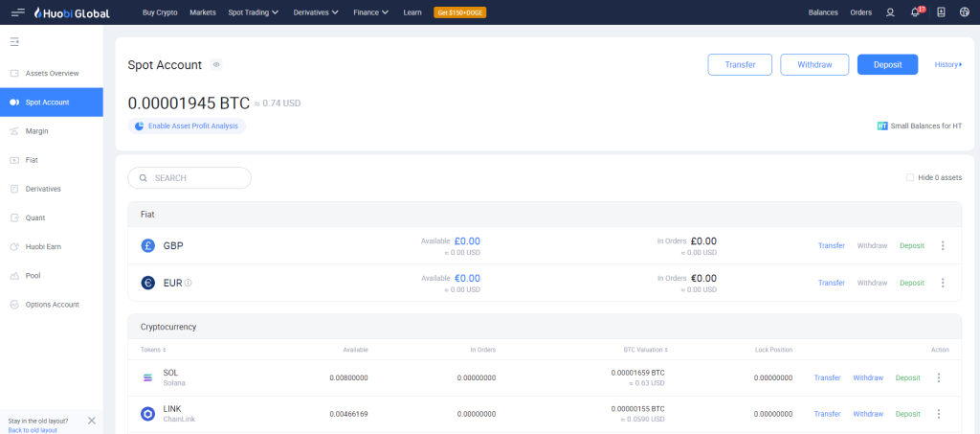980x434 pixels.
Task: Click the SEARCH input field
Action: (x=189, y=178)
